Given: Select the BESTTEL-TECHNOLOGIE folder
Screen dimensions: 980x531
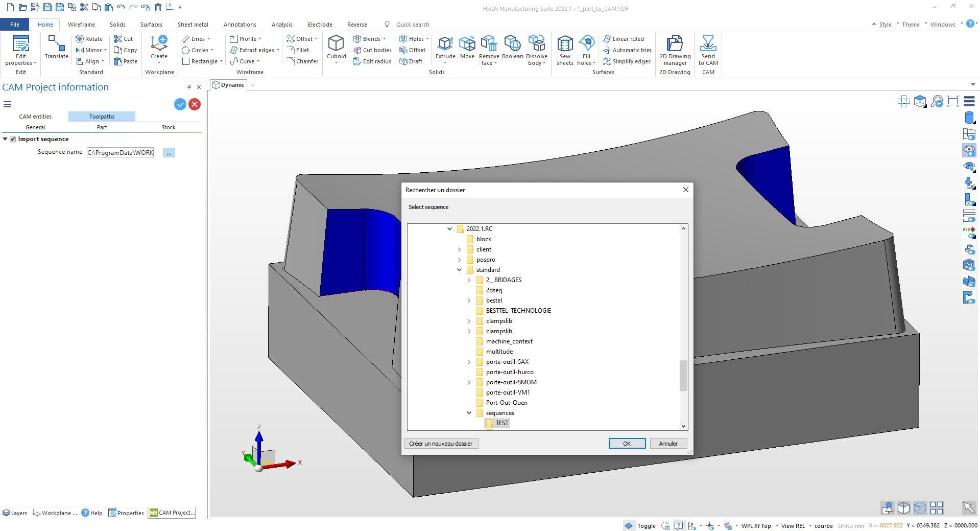Looking at the screenshot, I should pyautogui.click(x=513, y=311).
